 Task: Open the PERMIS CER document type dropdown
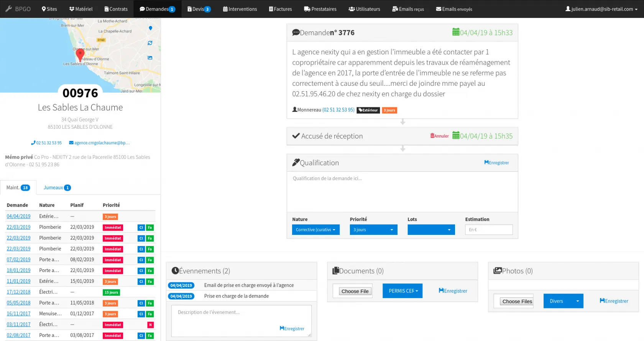[x=402, y=291]
